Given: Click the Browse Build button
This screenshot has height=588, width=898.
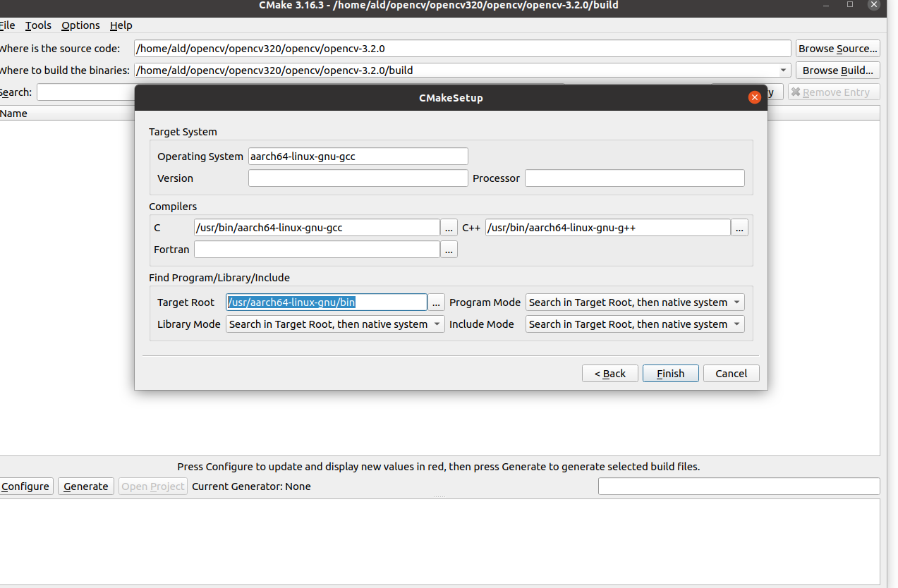Looking at the screenshot, I should point(837,71).
